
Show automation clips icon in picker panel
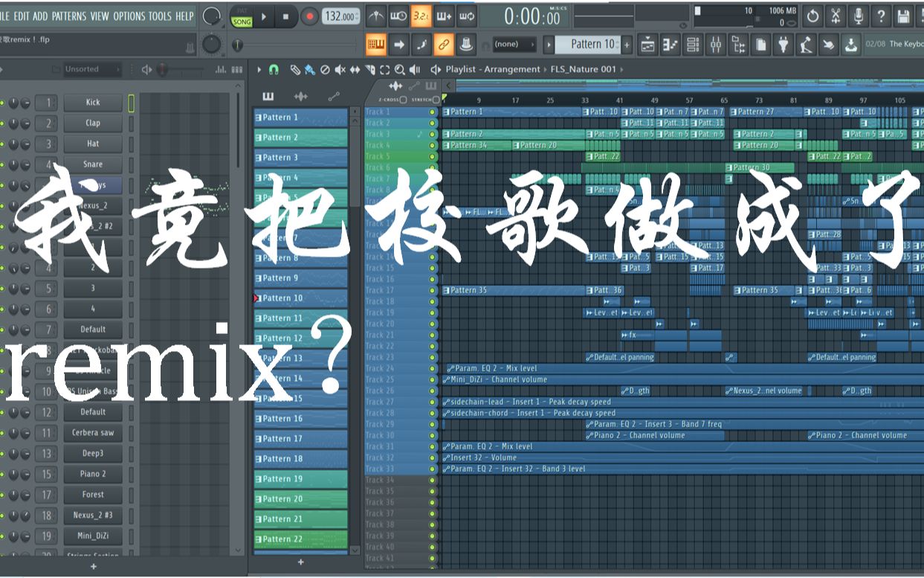(334, 96)
